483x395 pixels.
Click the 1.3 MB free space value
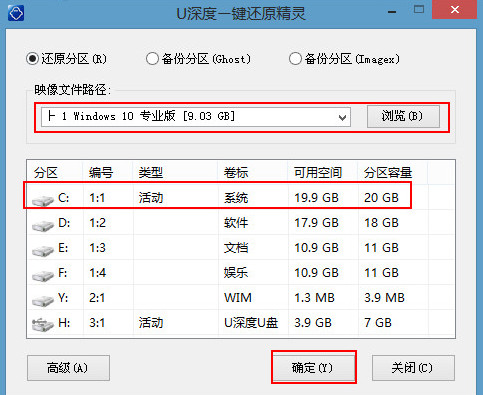314,298
